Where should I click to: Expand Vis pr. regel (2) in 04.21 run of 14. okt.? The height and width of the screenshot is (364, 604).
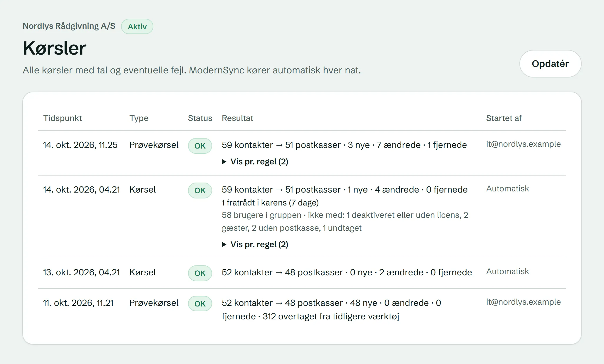coord(255,244)
